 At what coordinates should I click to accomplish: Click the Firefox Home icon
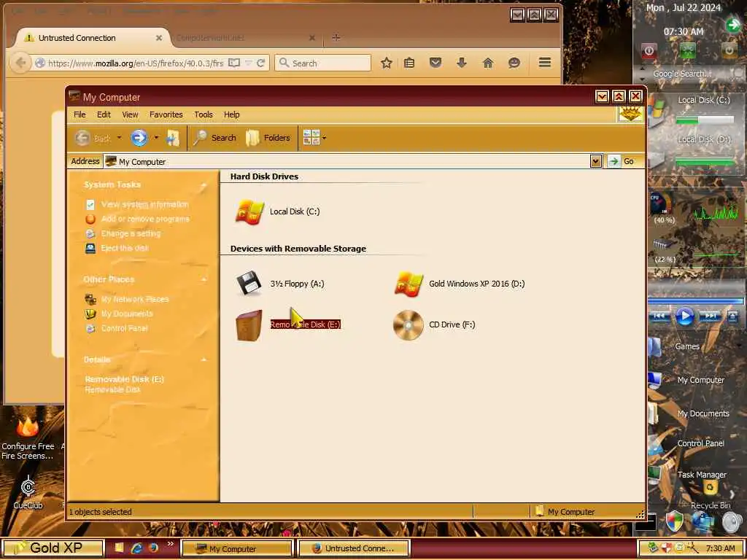point(488,63)
